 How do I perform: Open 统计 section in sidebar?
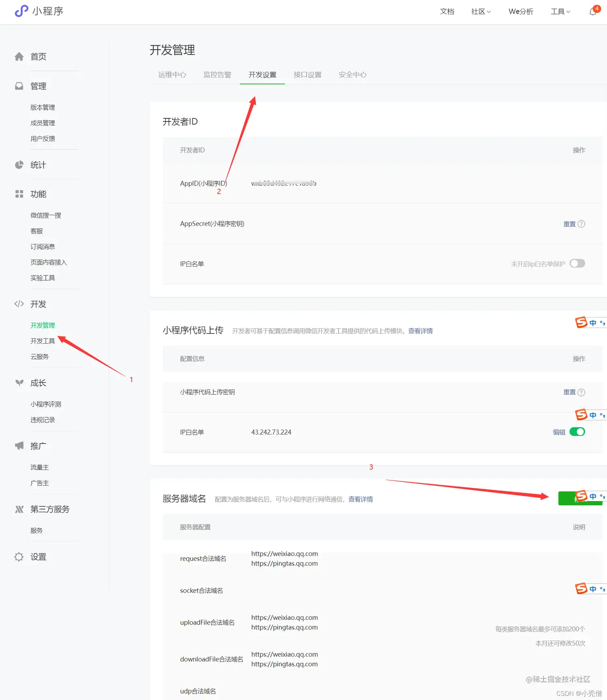(38, 165)
